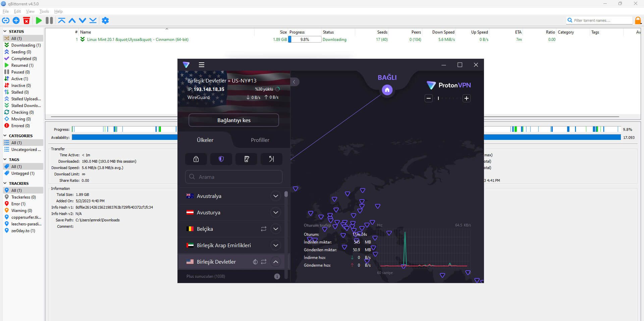
Task: Resume torrents with the green play icon
Action: coord(39,20)
